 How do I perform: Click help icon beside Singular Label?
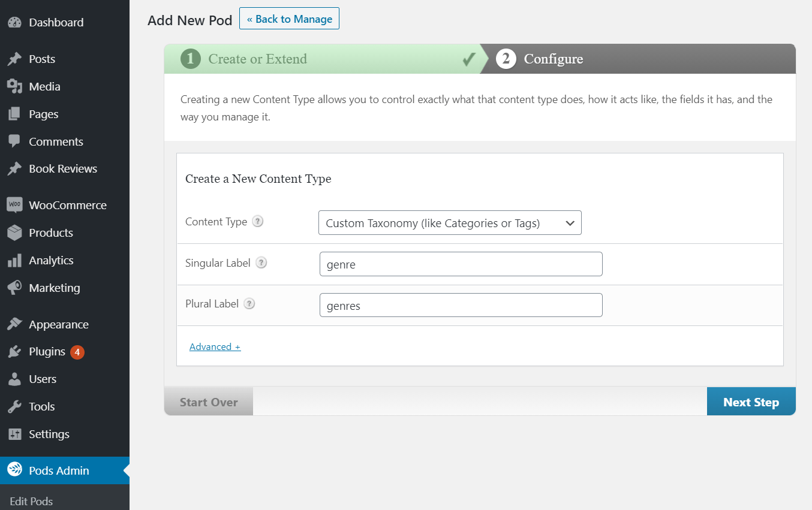coord(261,262)
